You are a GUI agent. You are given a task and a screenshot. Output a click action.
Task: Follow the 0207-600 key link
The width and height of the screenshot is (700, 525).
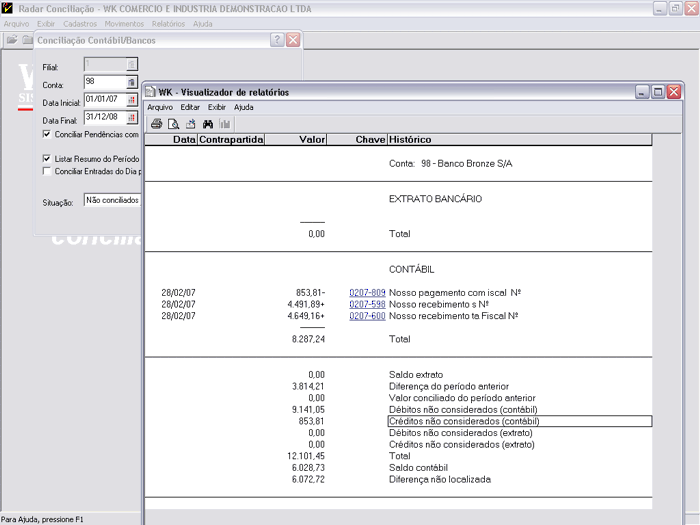(x=367, y=316)
